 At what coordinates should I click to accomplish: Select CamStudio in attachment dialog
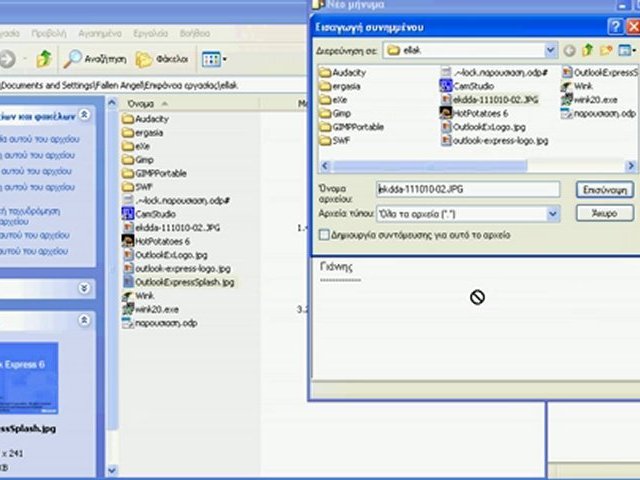467,86
